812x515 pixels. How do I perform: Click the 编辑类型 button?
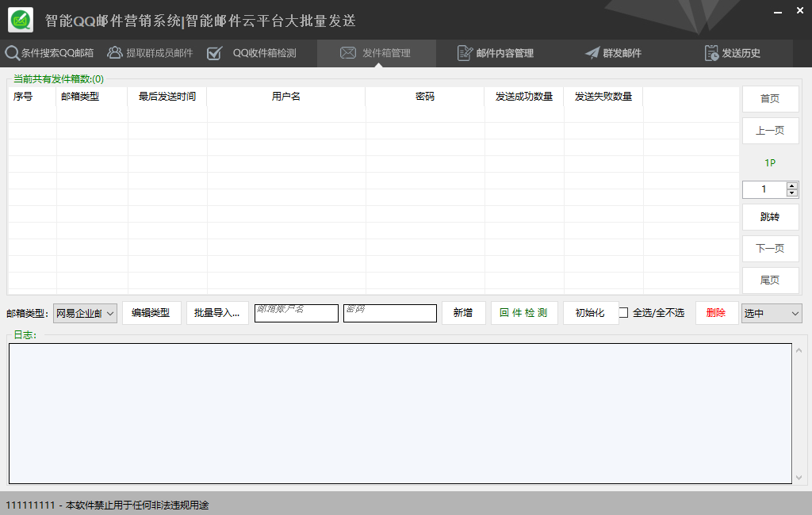point(151,313)
